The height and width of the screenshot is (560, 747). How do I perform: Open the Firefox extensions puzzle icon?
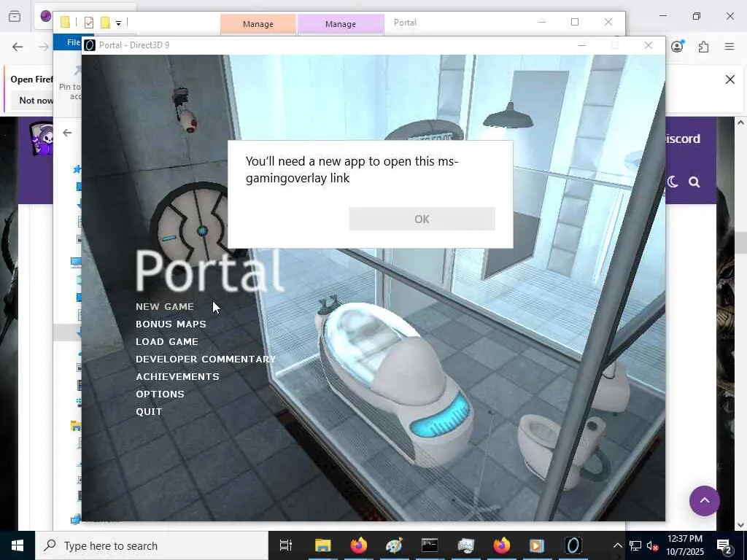pos(703,47)
